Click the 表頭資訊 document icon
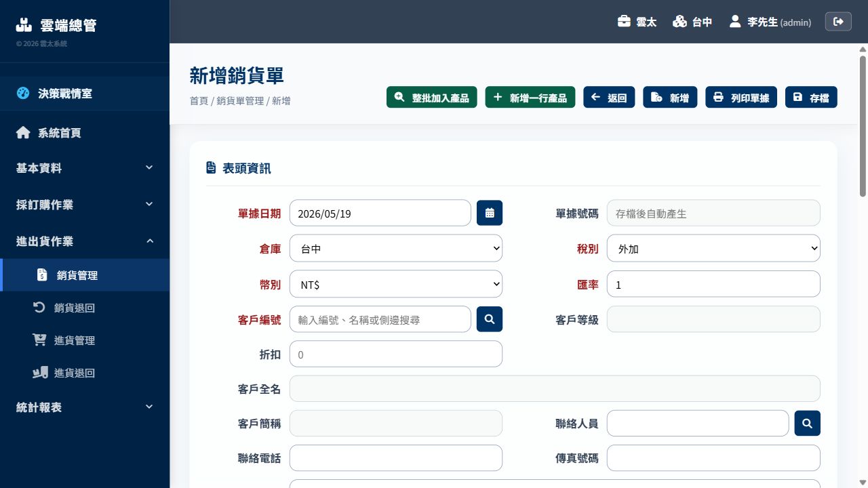 (211, 168)
